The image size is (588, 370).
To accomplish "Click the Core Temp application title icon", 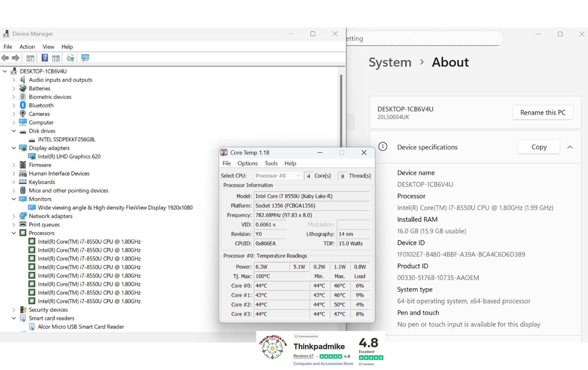I will pos(224,152).
